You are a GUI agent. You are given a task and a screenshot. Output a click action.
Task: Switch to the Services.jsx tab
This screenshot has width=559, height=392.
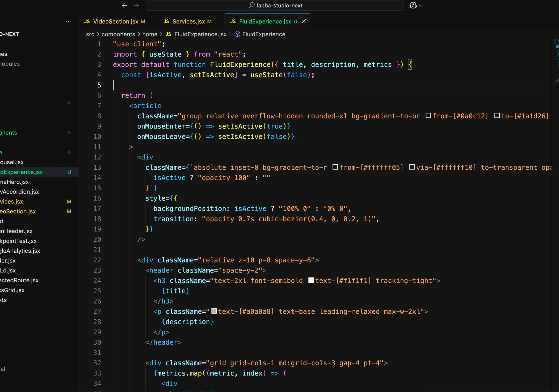tap(189, 21)
